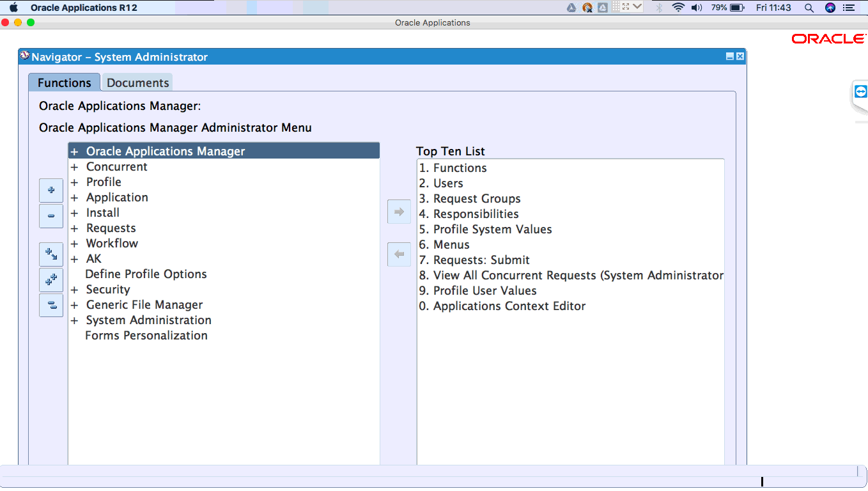The width and height of the screenshot is (868, 491).
Task: Open the Notification Center list icon
Action: [849, 8]
